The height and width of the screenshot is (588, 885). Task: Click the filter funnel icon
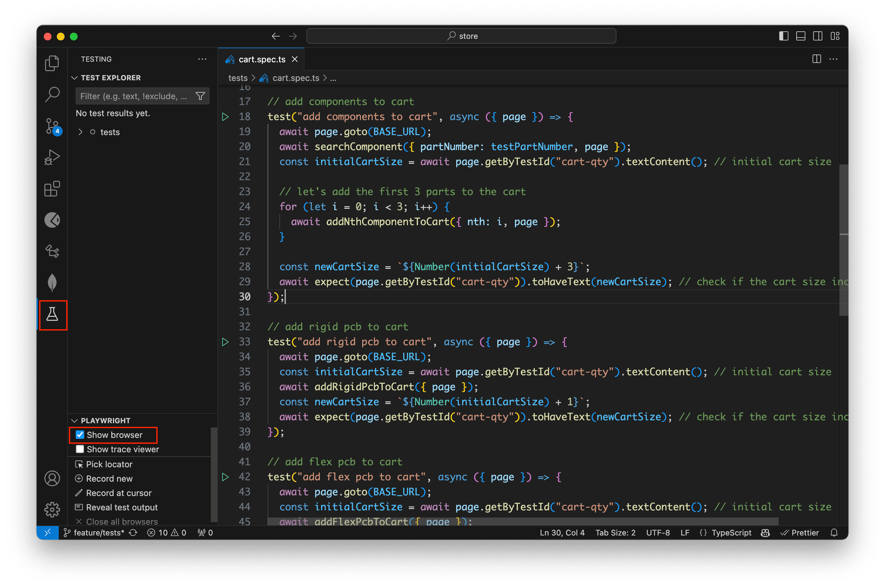point(200,96)
